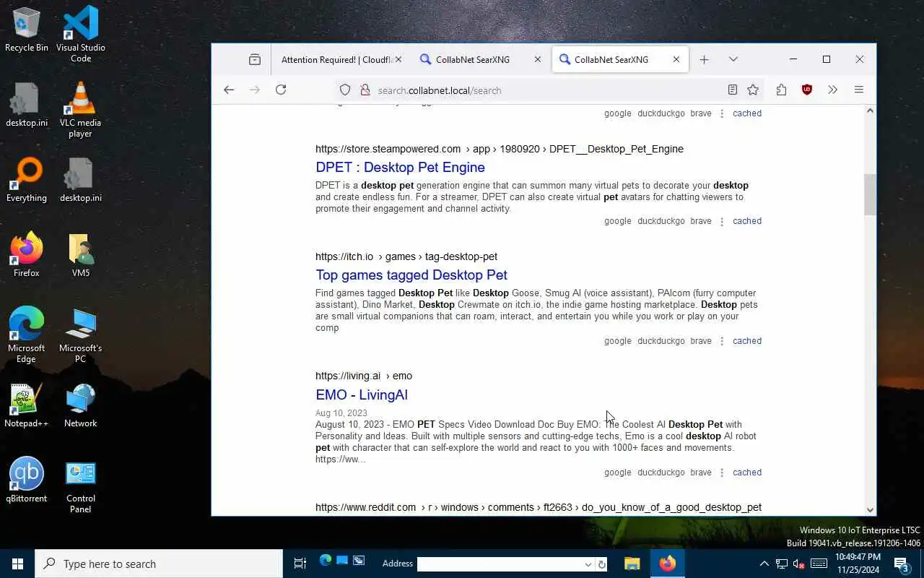
Task: Show more tools overflow chevrons
Action: click(x=832, y=90)
